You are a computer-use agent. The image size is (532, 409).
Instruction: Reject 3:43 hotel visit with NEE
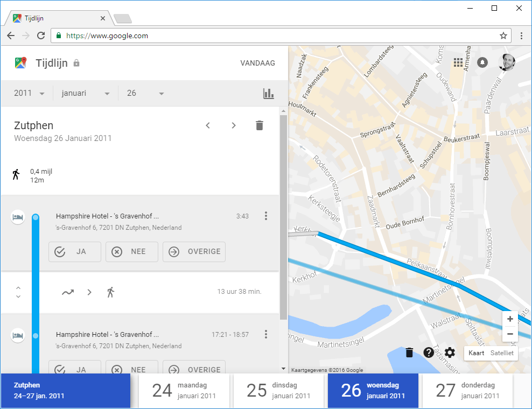tap(131, 252)
